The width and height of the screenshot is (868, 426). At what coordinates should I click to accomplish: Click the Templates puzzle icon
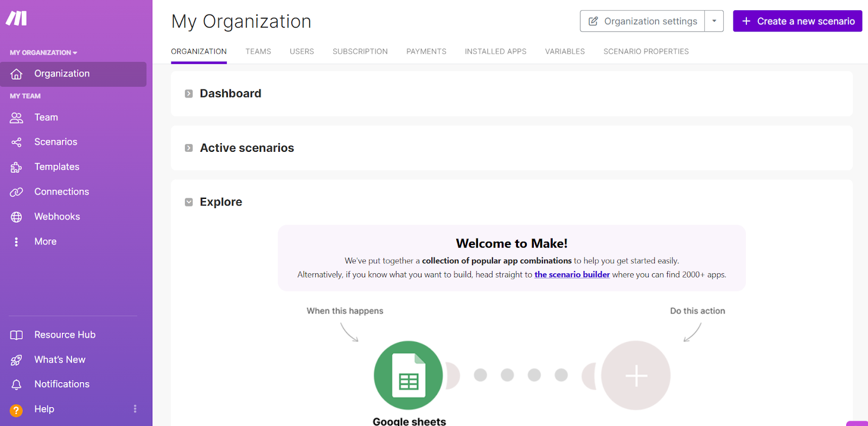coord(16,167)
